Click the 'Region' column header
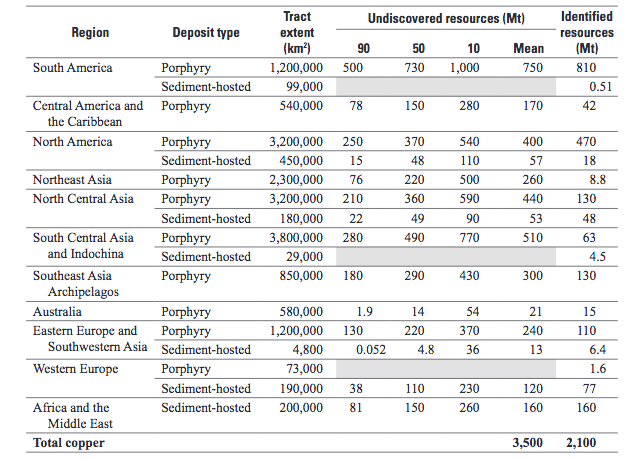The height and width of the screenshot is (459, 635). tap(90, 32)
